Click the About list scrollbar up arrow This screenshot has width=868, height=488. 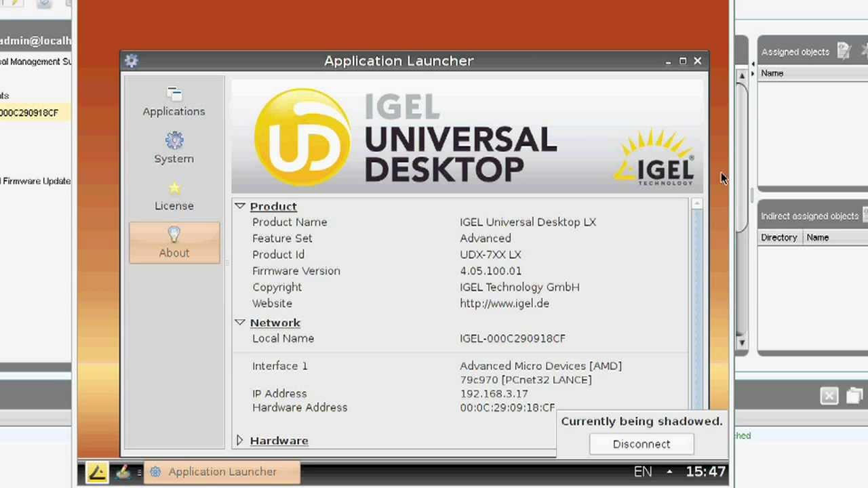(697, 205)
